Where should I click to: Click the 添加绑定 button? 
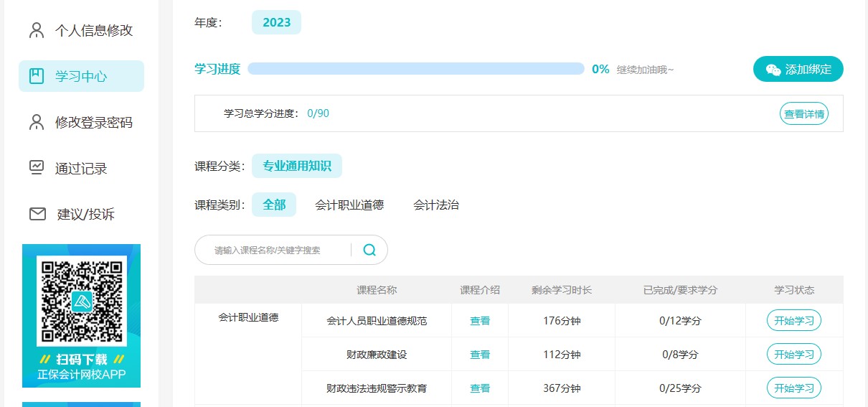[x=798, y=70]
